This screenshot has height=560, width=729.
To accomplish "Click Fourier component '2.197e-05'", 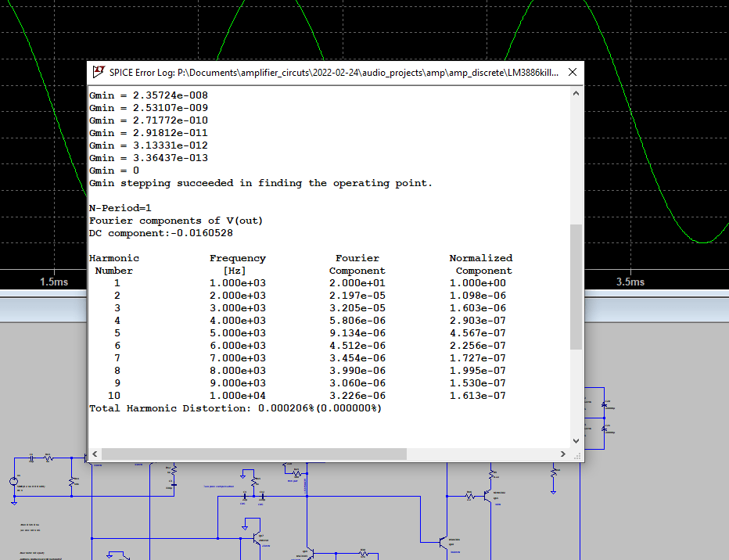I will click(357, 296).
